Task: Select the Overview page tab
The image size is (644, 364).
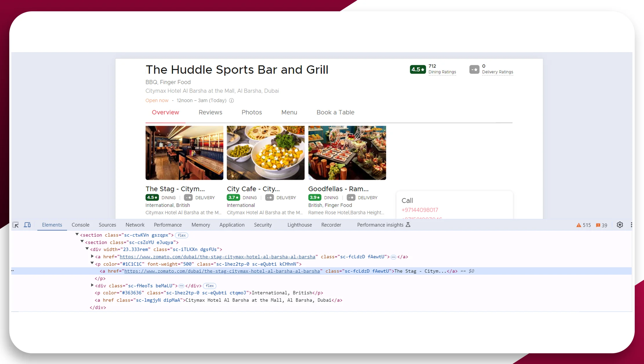Action: coord(165,112)
